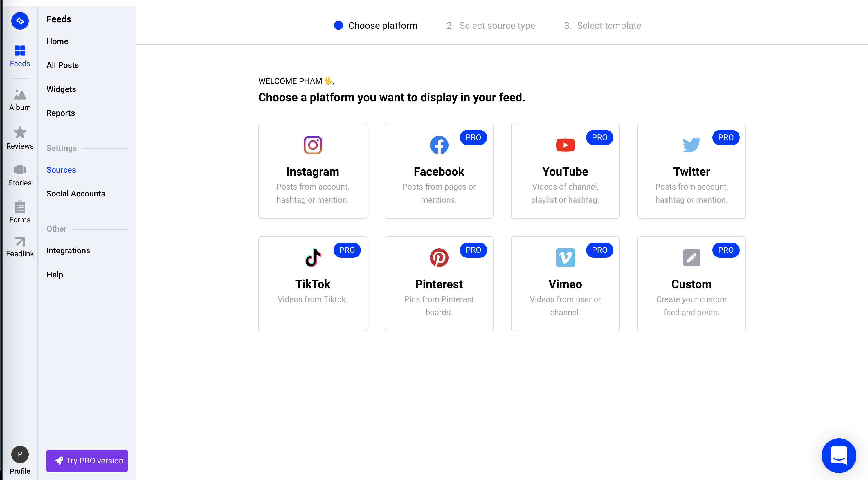Click the app logo at top left
The image size is (868, 480).
click(x=20, y=21)
